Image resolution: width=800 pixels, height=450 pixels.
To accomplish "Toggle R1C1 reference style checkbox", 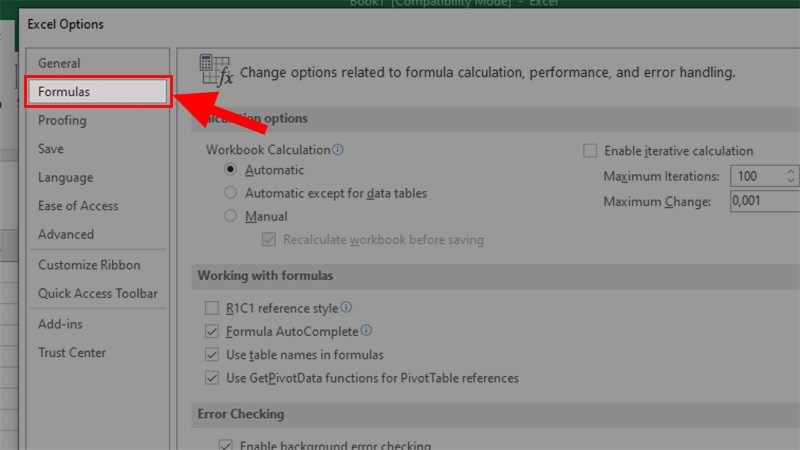I will click(x=211, y=309).
